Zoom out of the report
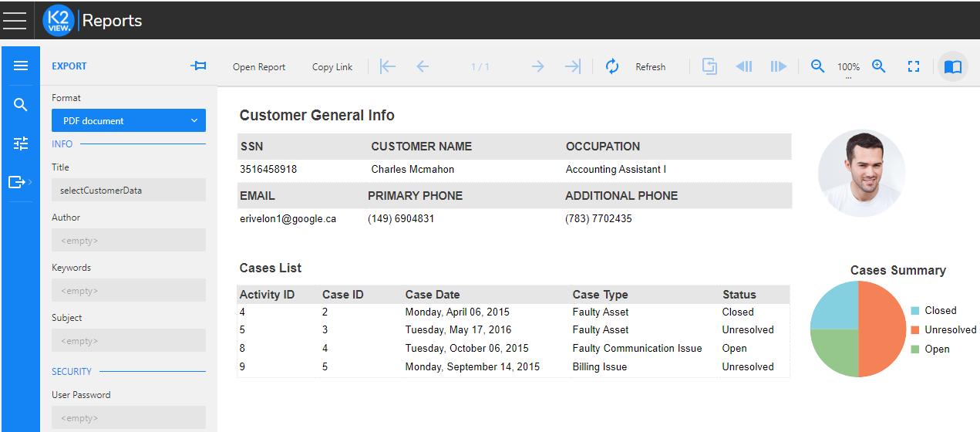This screenshot has height=432, width=980. tap(818, 67)
